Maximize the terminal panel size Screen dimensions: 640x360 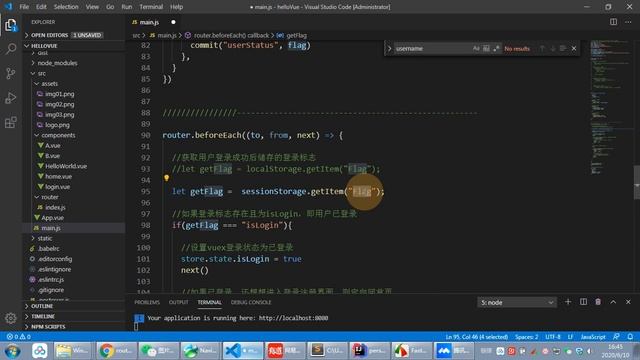[613, 302]
